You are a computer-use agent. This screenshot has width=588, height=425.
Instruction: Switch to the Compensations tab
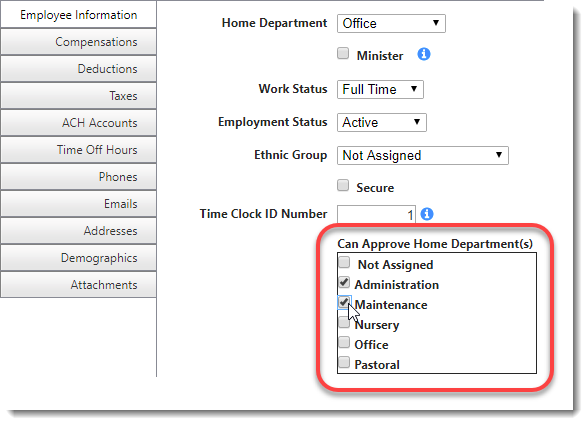point(78,42)
